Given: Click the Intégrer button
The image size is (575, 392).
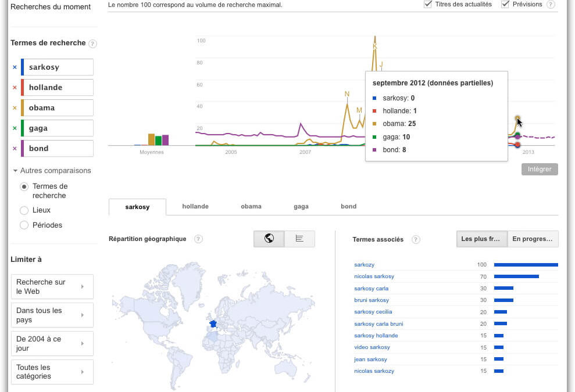Looking at the screenshot, I should (x=540, y=169).
